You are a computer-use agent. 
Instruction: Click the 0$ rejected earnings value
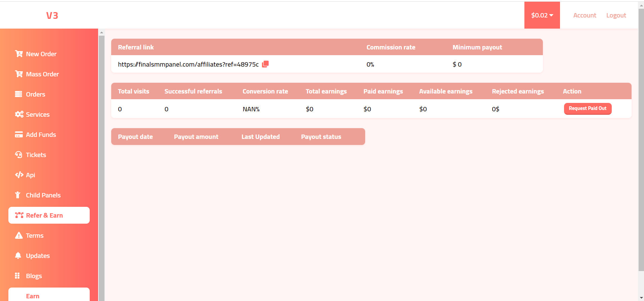coord(496,109)
